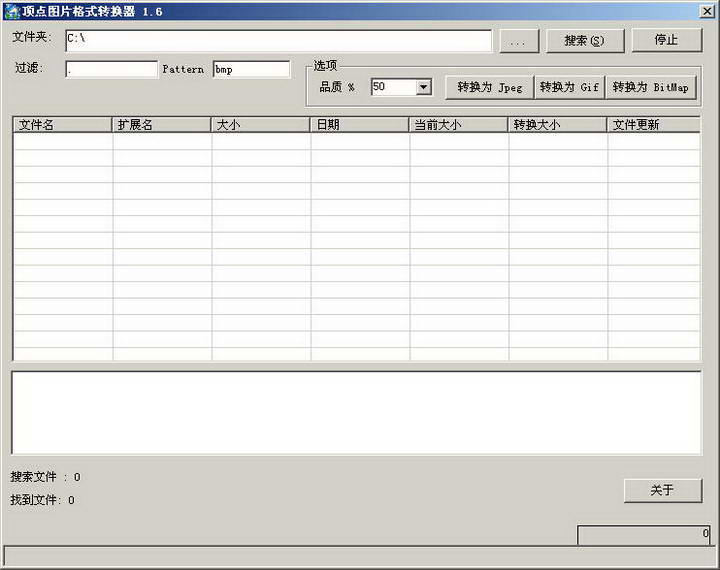Click 转换为 Gif button
Viewport: 720px width, 570px height.
click(x=569, y=87)
